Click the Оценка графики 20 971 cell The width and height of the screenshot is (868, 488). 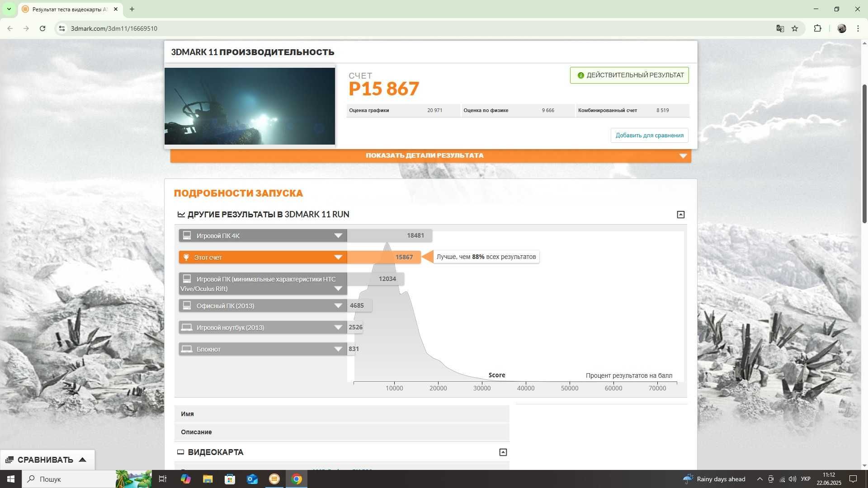403,110
